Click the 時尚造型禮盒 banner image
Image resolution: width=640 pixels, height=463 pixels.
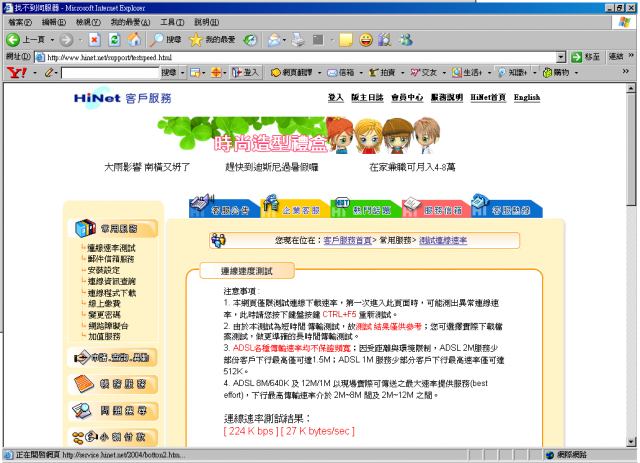[x=299, y=136]
